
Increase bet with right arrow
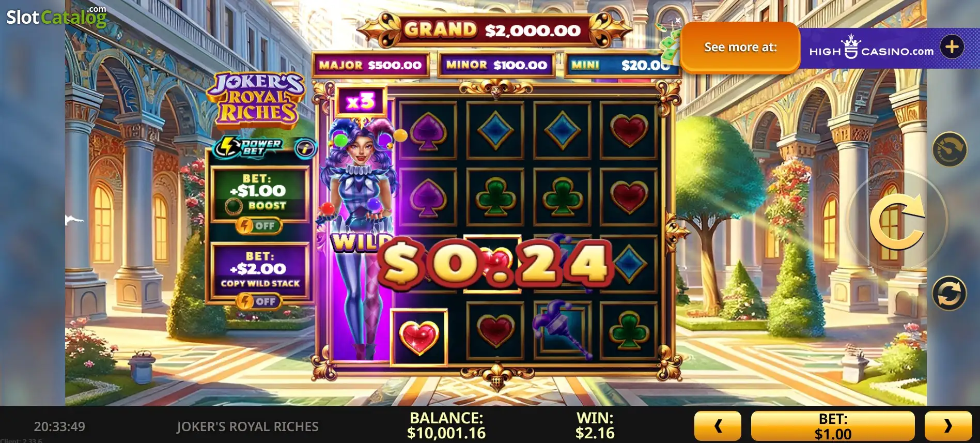point(948,426)
